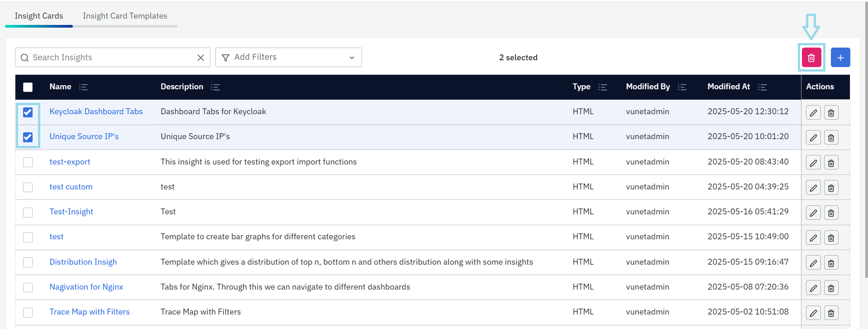
Task: Open Modified At column sort menu
Action: coord(762,87)
